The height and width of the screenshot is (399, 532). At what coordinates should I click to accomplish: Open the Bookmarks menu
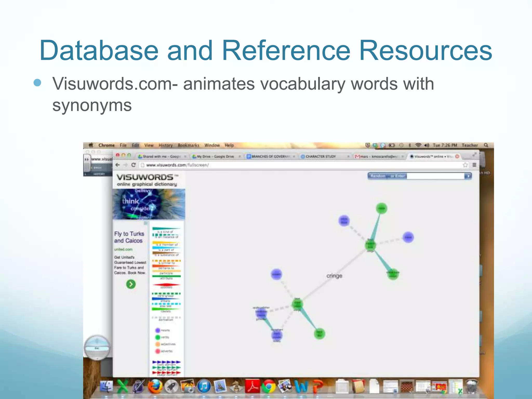click(188, 145)
